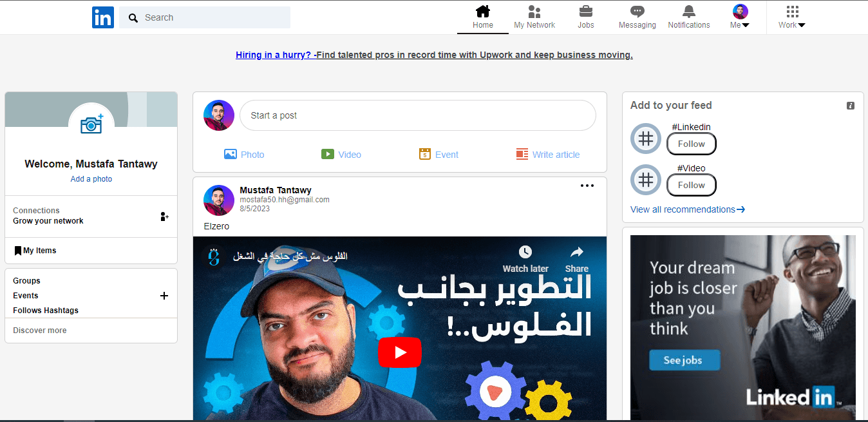
Task: Open Connections Grow your network
Action: pos(91,216)
